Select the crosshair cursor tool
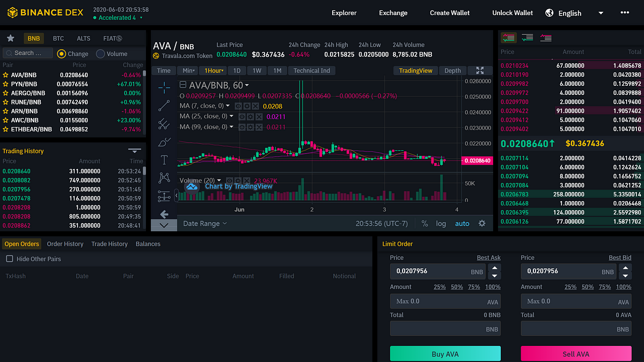Screen dimensions: 644x362 [164, 87]
